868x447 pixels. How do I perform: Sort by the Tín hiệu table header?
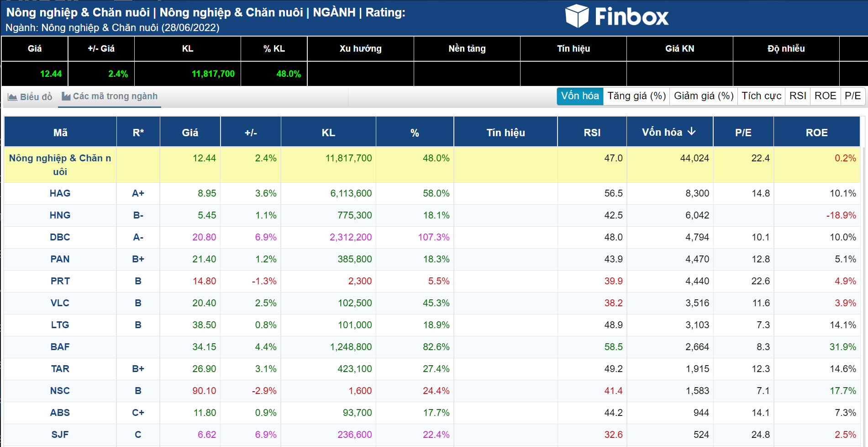coord(505,133)
